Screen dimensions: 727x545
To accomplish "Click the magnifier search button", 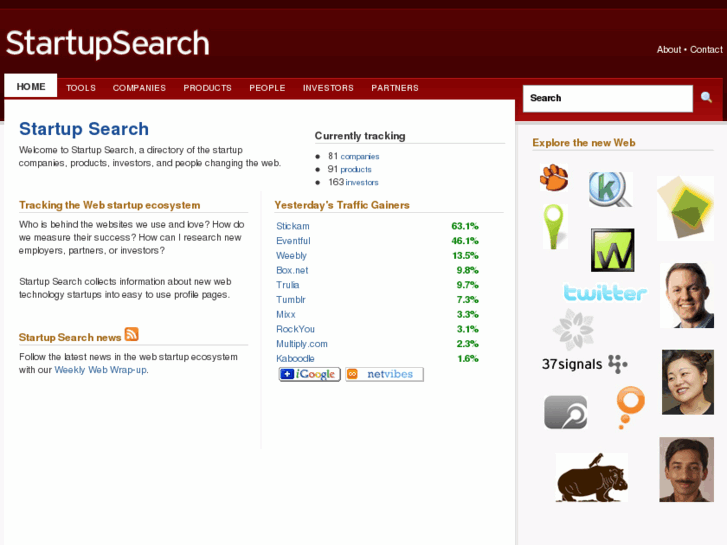I will (706, 97).
